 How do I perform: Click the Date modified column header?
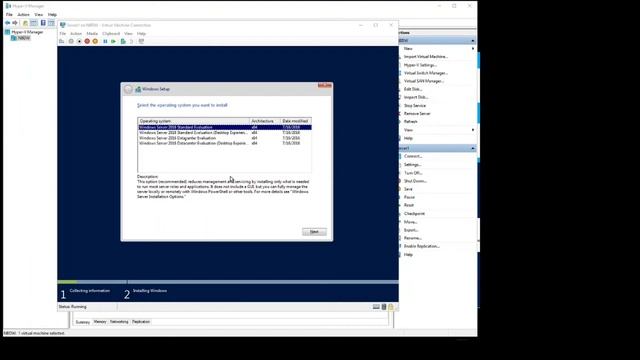pyautogui.click(x=296, y=121)
